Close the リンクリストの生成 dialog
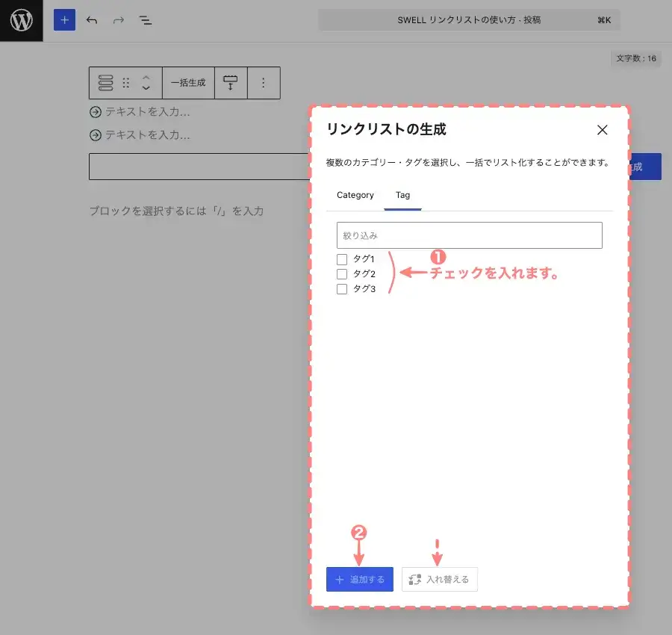Image resolution: width=672 pixels, height=635 pixels. (602, 130)
